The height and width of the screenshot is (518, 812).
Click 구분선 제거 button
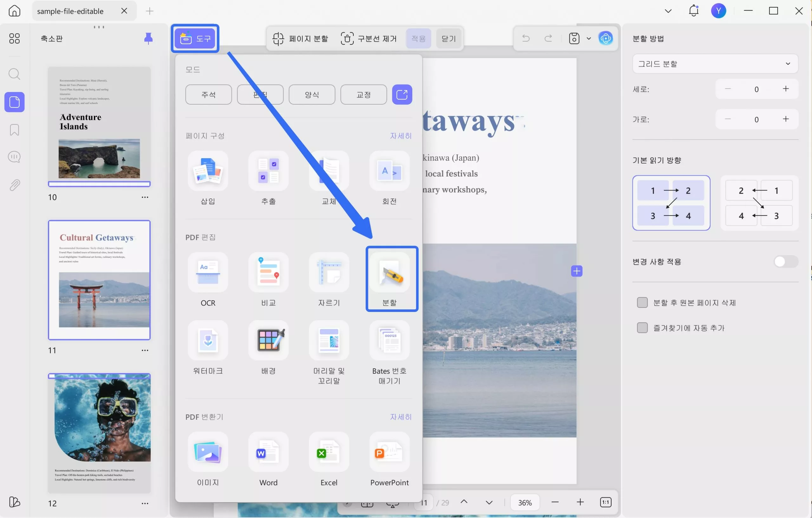pos(369,38)
